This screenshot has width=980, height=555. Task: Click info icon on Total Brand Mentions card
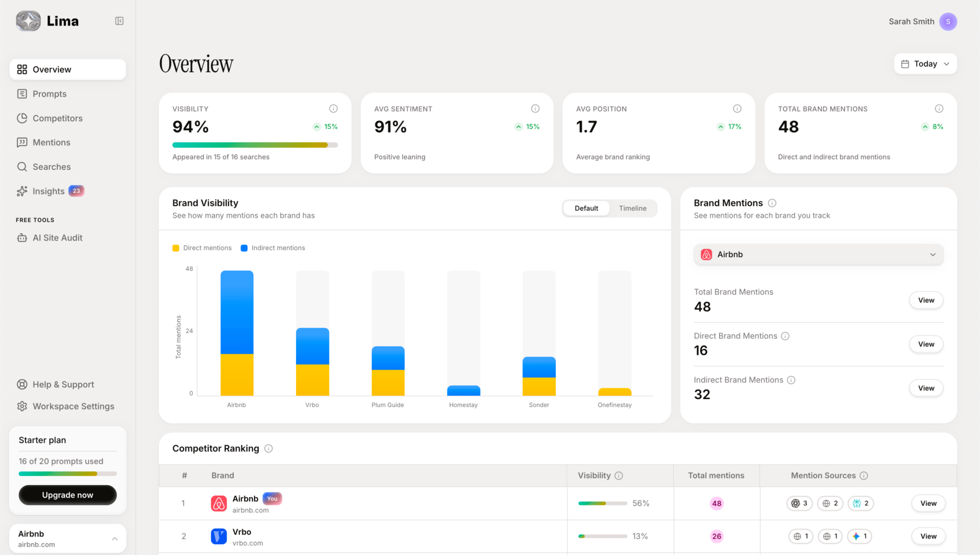939,109
